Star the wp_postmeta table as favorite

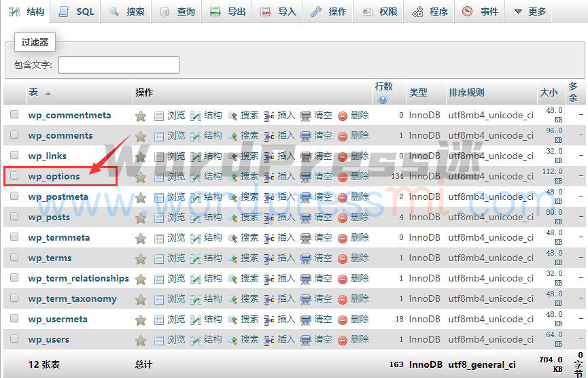(141, 198)
